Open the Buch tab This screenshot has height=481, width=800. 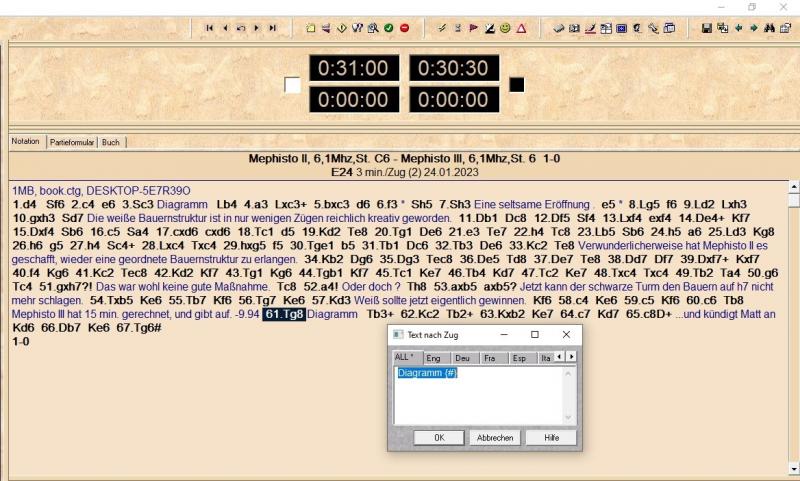[x=110, y=142]
